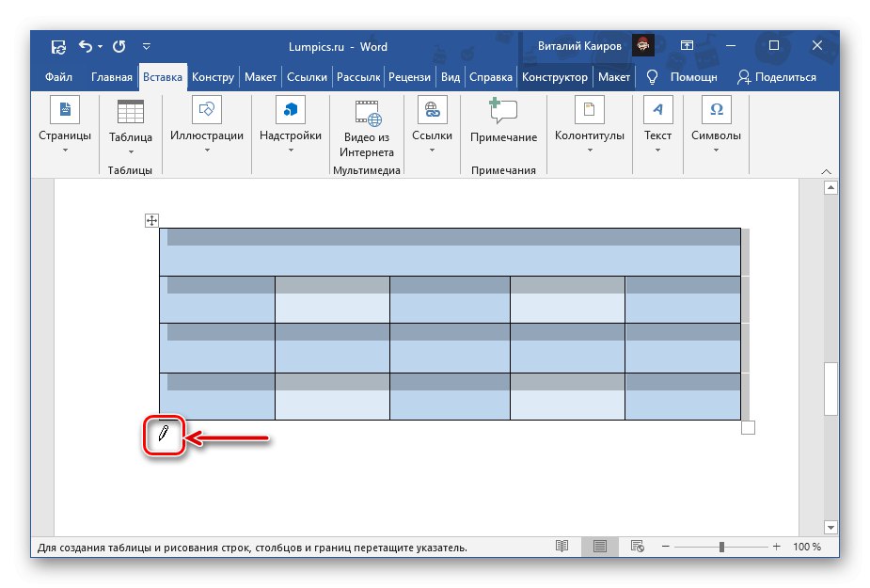Add a Примечание comment

click(x=503, y=121)
